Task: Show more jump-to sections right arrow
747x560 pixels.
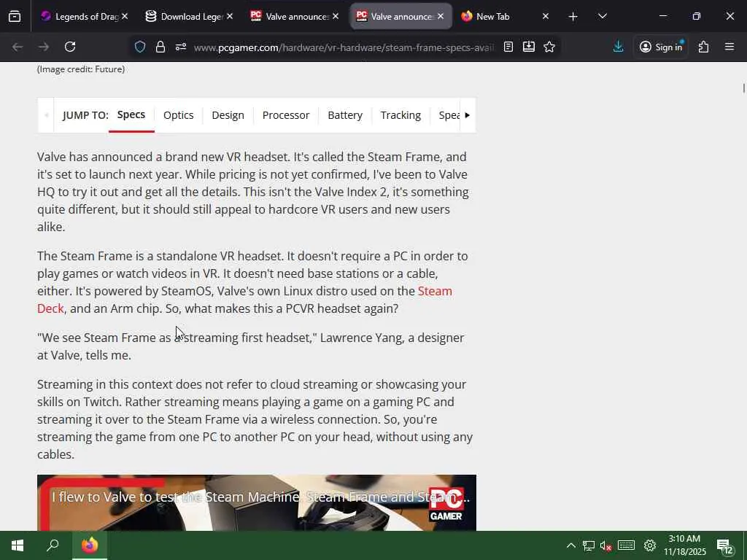Action: [468, 115]
